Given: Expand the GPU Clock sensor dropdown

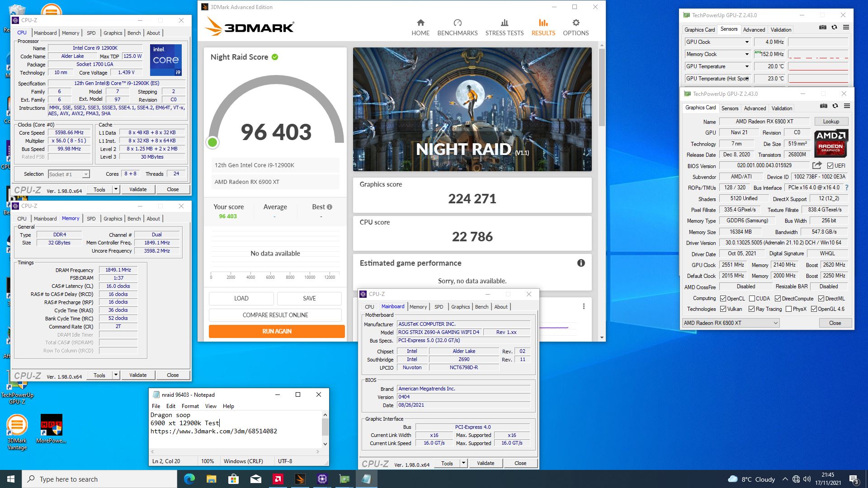Looking at the screenshot, I should coord(747,42).
